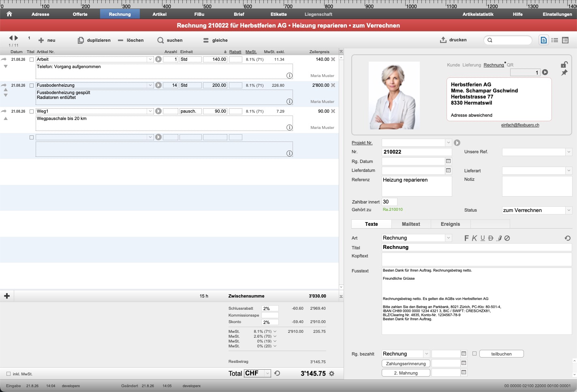Screen dimensions: 577x392
Task: Open the total settings gear icon
Action: pos(331,373)
